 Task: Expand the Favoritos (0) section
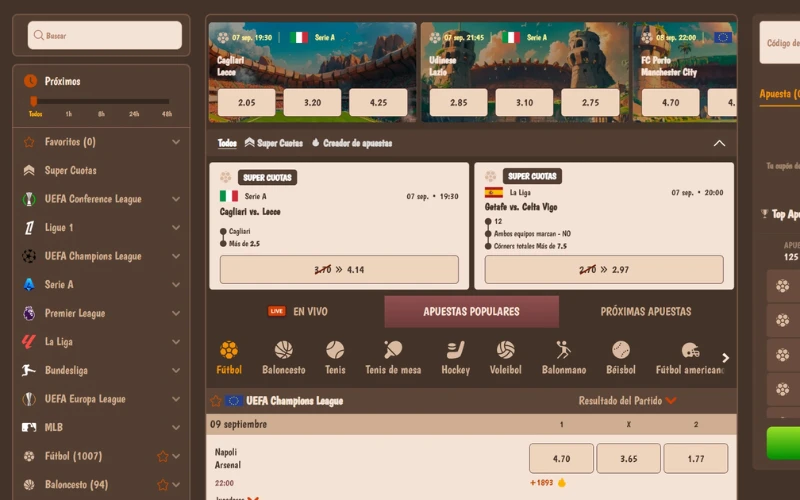(x=176, y=142)
